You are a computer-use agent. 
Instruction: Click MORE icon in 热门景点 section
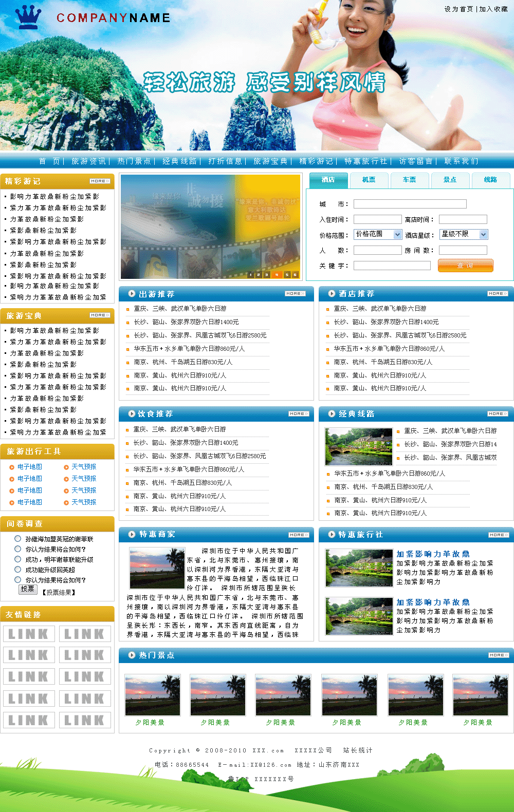[x=498, y=655]
